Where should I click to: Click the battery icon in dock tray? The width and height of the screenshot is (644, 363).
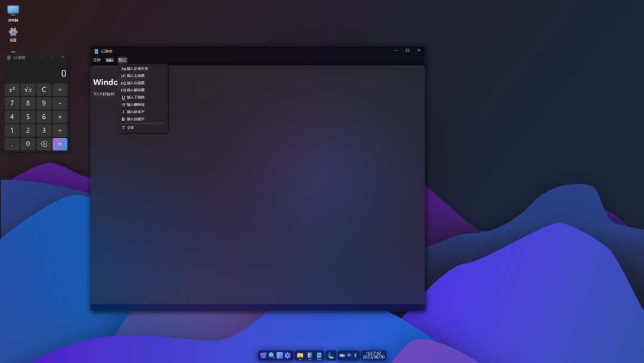tap(342, 356)
